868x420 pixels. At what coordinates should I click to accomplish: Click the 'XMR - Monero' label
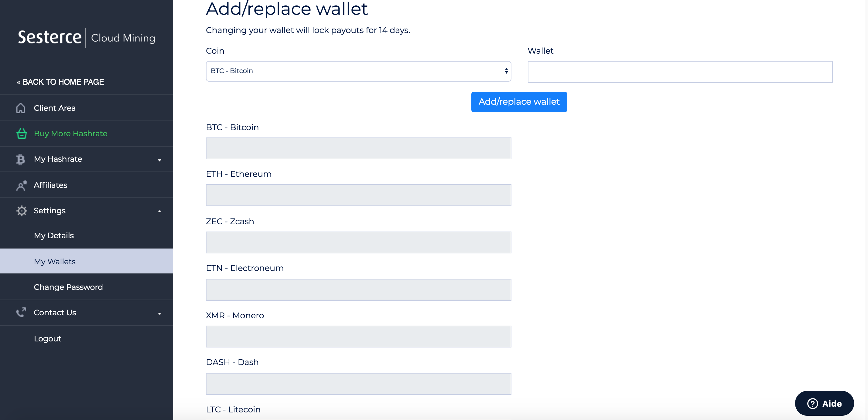click(x=235, y=316)
